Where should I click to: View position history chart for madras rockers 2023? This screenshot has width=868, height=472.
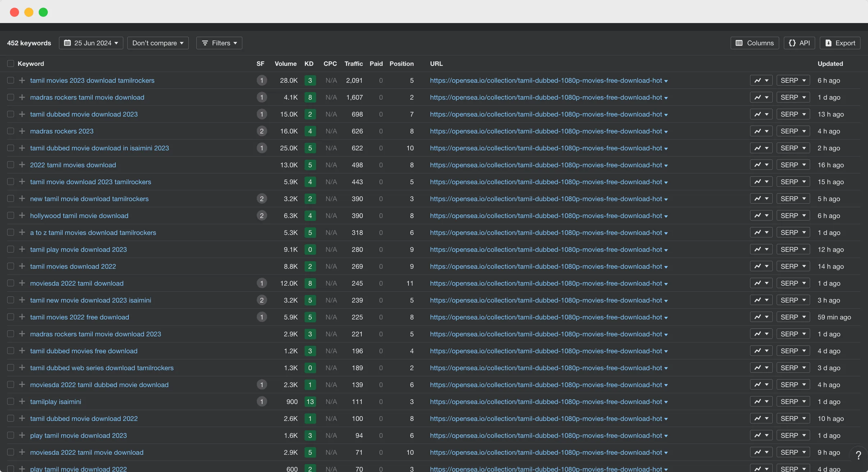(x=761, y=131)
